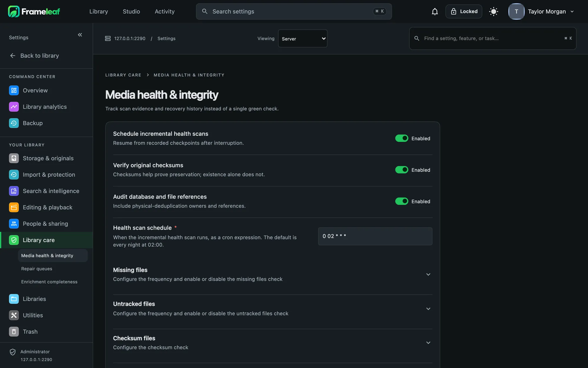Click the Library care shield icon
The image size is (588, 368).
[14, 240]
